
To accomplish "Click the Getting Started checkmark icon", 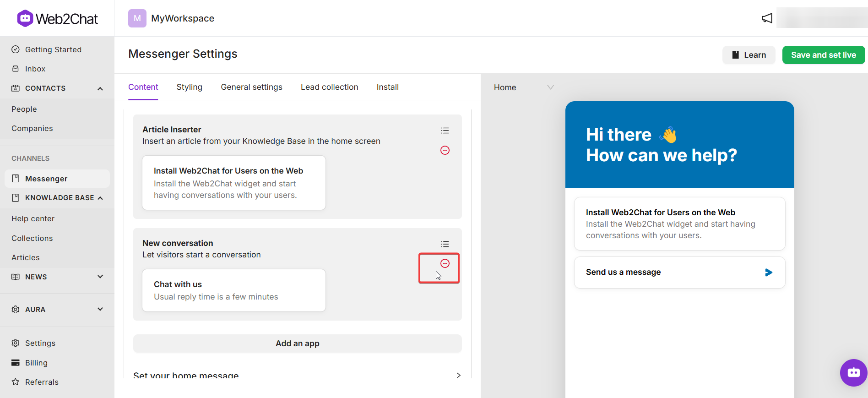I will (16, 49).
